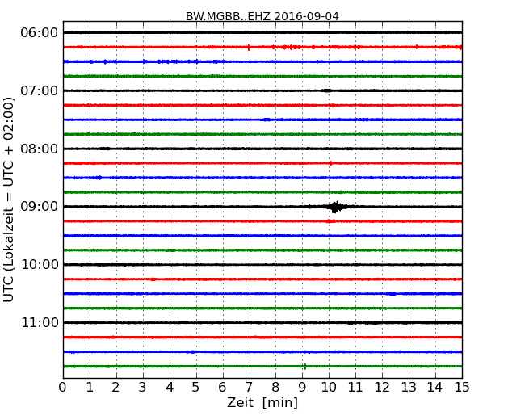Select the 11:00 y-axis time label
525x420 pixels.
40,322
